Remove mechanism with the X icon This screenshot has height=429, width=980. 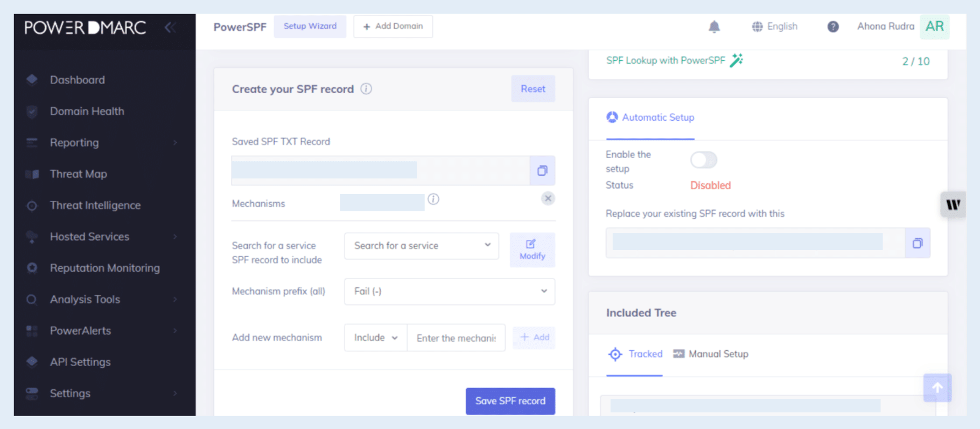point(548,198)
